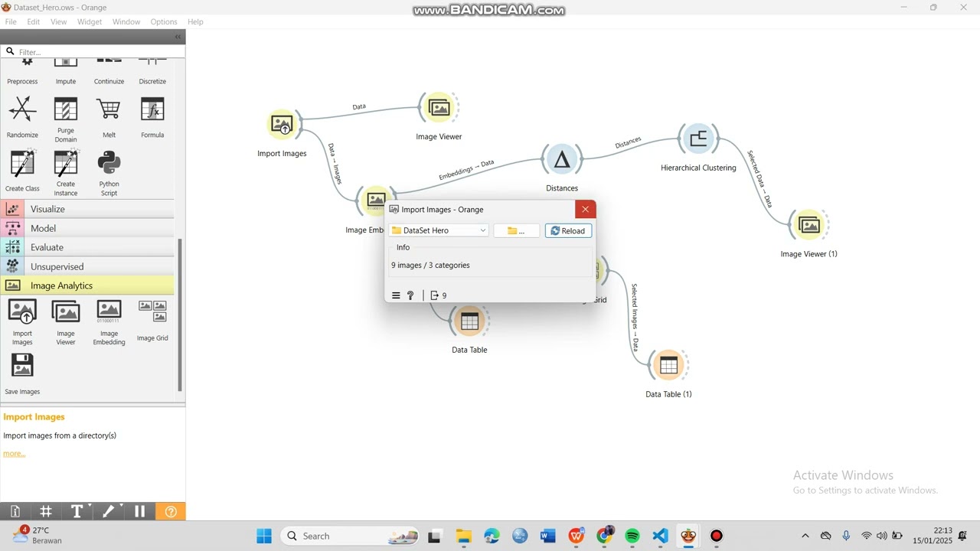Open Spotify from the taskbar

(x=632, y=536)
